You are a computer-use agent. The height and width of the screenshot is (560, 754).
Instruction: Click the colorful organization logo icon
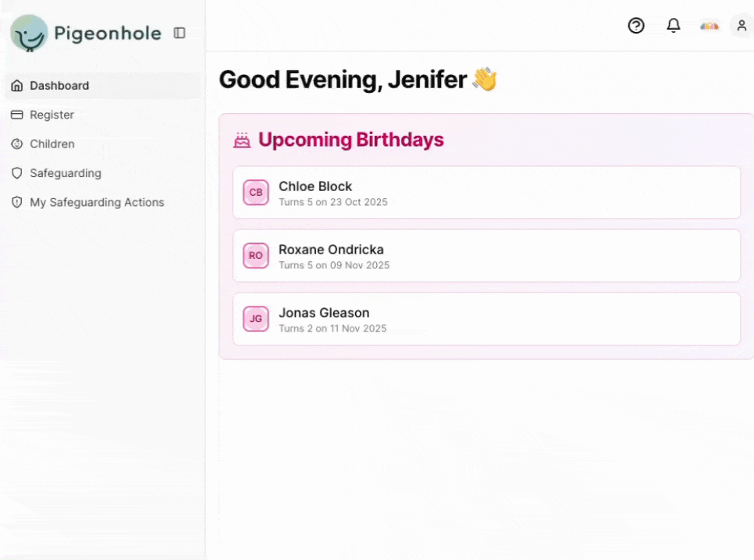tap(709, 26)
